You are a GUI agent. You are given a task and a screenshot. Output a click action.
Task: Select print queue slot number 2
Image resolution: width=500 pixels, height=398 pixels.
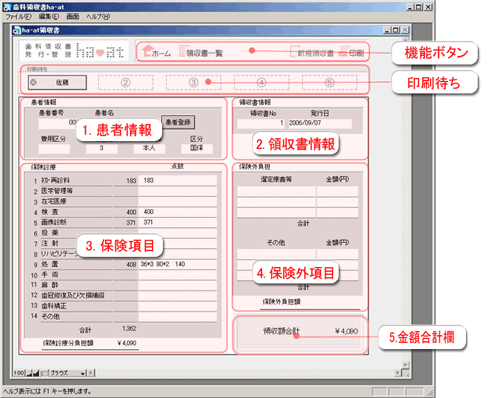point(125,82)
